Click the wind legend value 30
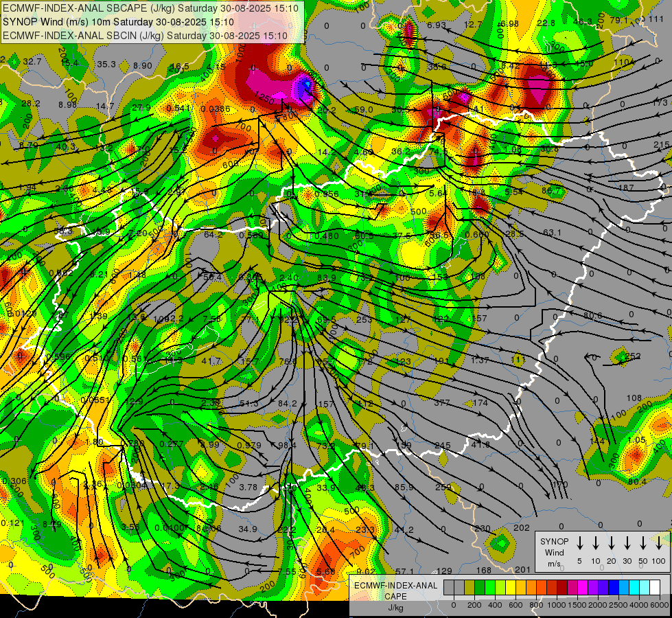 [x=627, y=561]
